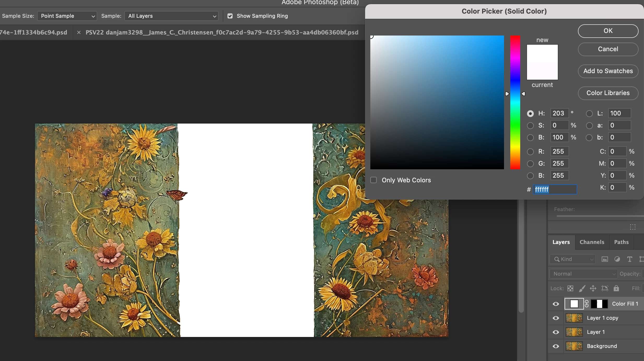644x361 pixels.
Task: Enable Only Web Colors checkbox
Action: click(x=373, y=180)
